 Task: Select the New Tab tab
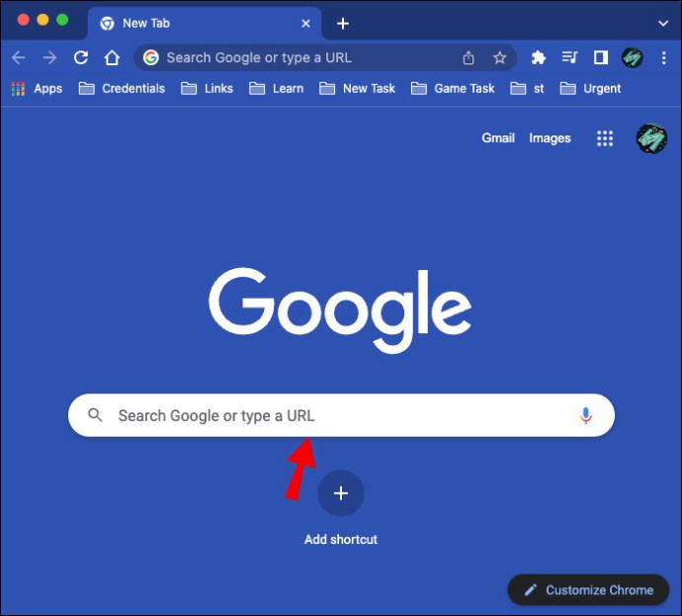pos(205,24)
